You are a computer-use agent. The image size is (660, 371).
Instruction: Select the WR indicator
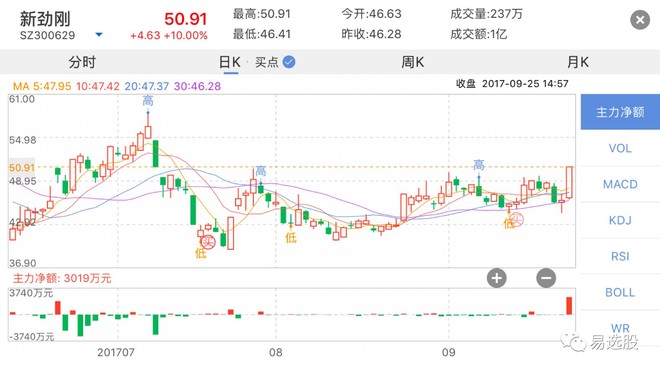[620, 328]
